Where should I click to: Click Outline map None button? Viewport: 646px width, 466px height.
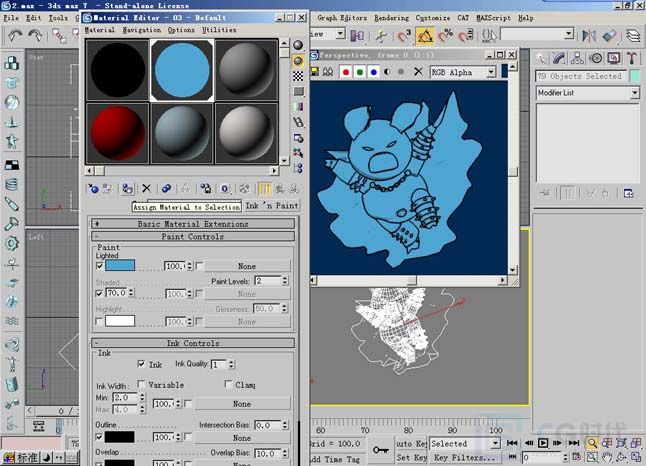242,438
